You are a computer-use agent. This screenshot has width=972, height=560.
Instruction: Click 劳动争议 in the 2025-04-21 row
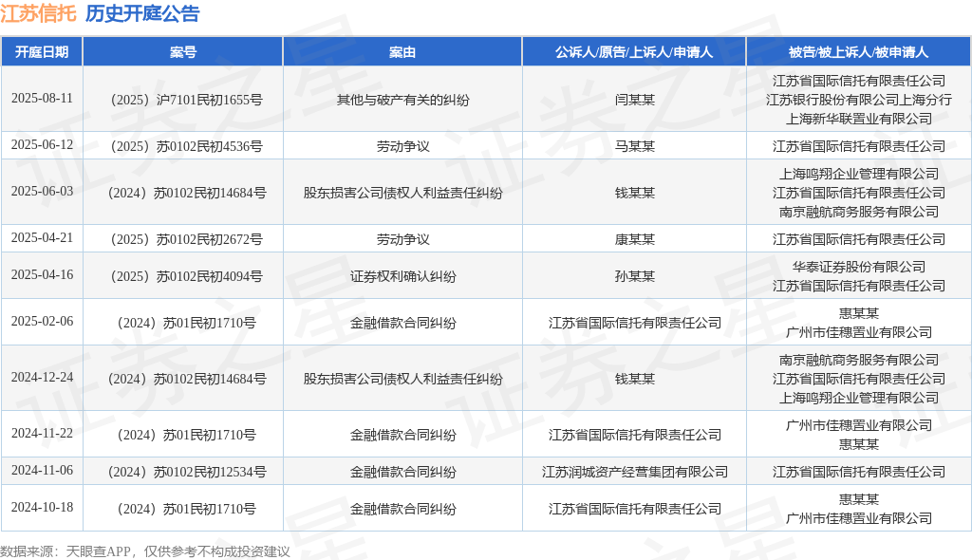coord(402,239)
